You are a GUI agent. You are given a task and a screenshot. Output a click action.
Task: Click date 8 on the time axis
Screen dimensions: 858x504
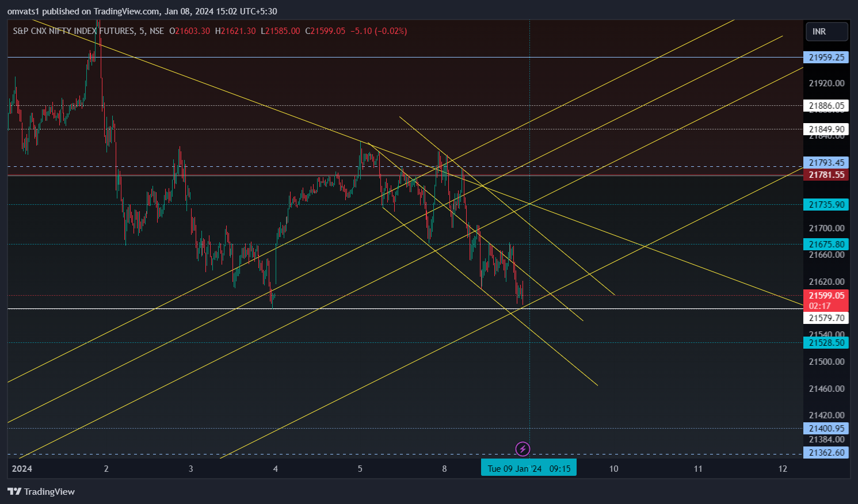point(444,469)
